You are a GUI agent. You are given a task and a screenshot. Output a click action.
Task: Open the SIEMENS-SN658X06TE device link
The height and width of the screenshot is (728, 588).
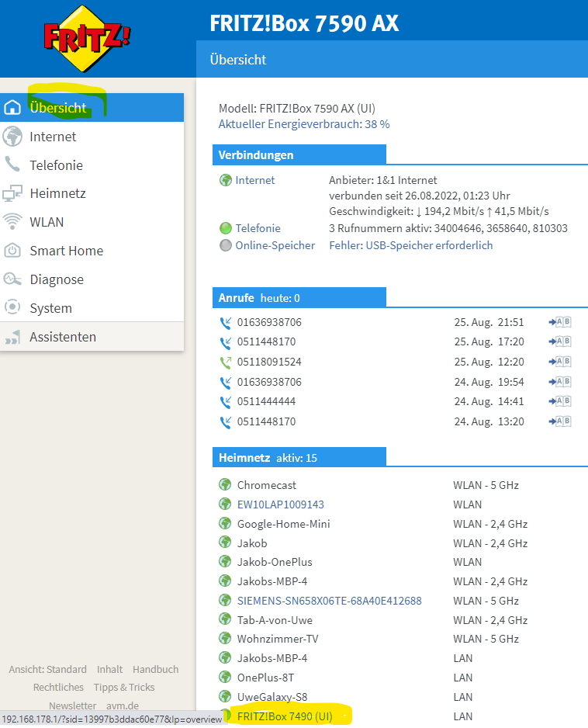click(329, 601)
